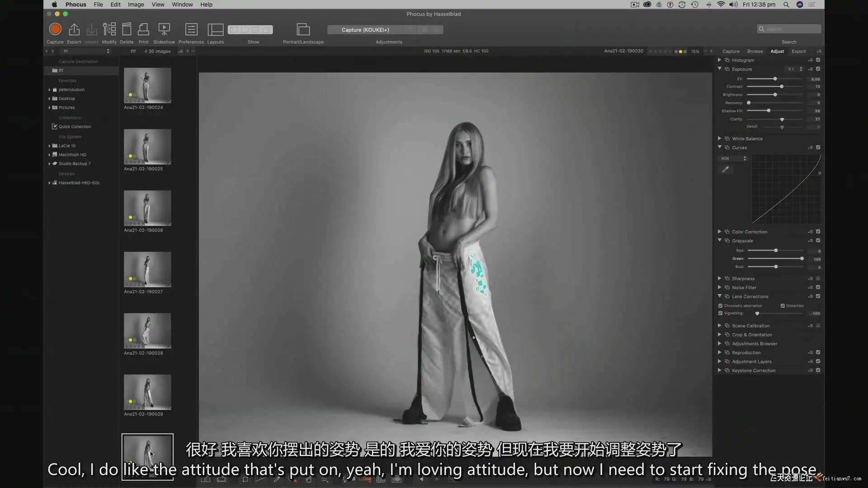
Task: Toggle the Noise Filter checkbox
Action: tap(818, 287)
